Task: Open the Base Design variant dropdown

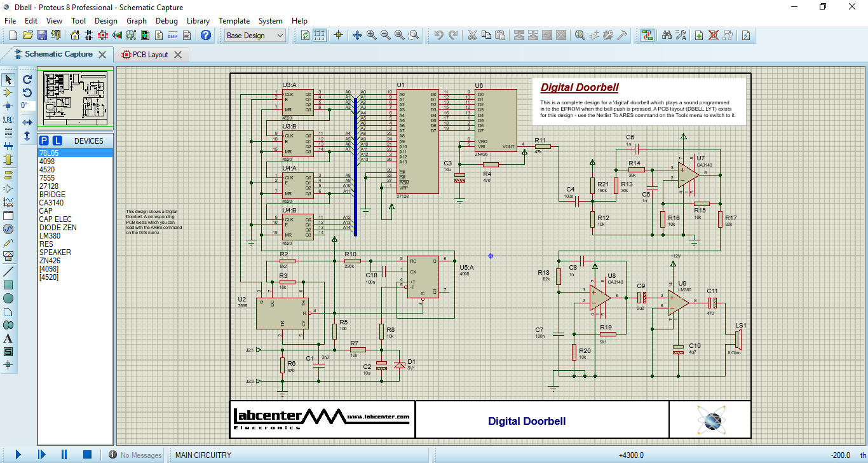Action: [255, 36]
